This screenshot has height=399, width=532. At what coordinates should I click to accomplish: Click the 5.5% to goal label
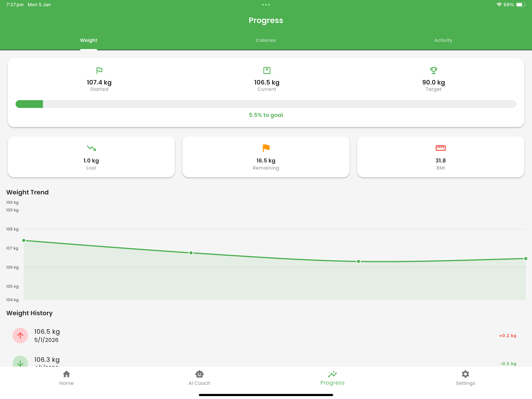(266, 115)
